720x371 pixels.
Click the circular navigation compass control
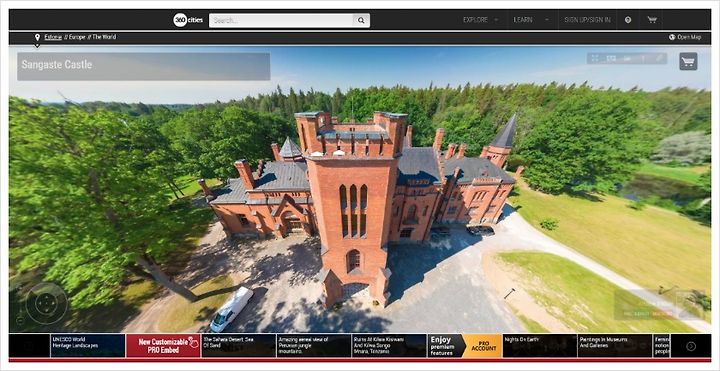coord(46,304)
